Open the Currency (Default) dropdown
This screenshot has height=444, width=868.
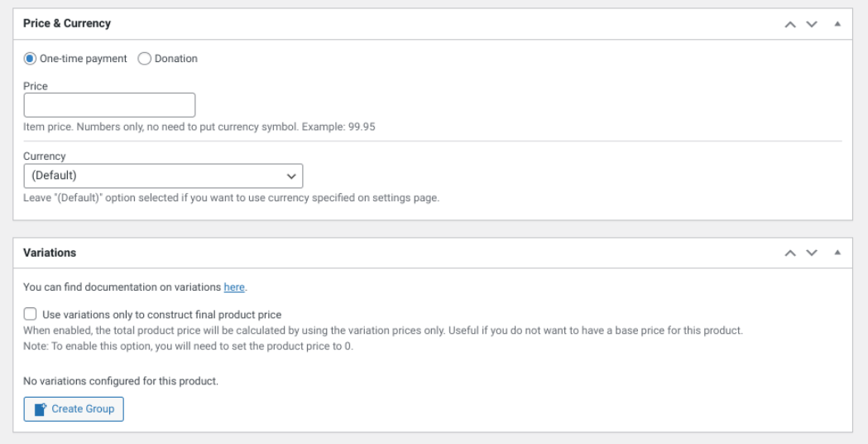click(x=163, y=176)
